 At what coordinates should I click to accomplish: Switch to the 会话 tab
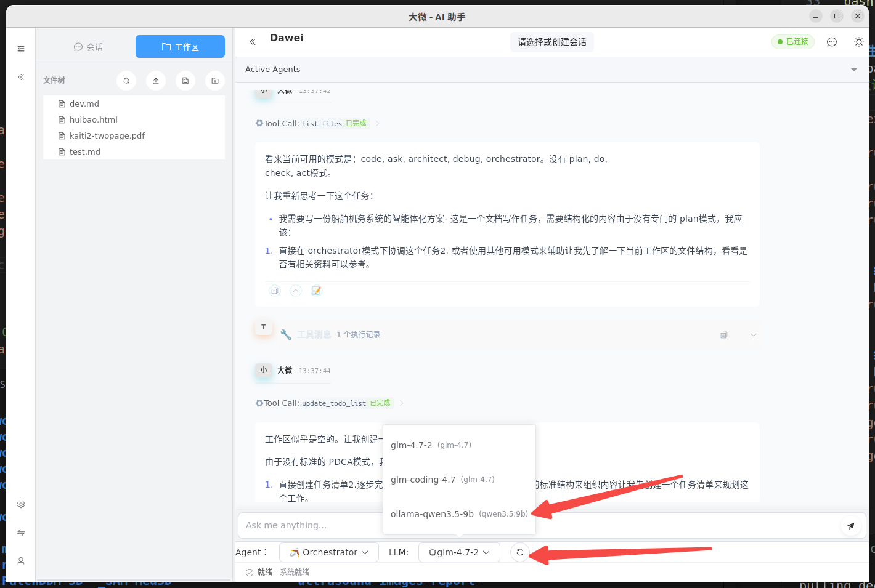pyautogui.click(x=88, y=46)
